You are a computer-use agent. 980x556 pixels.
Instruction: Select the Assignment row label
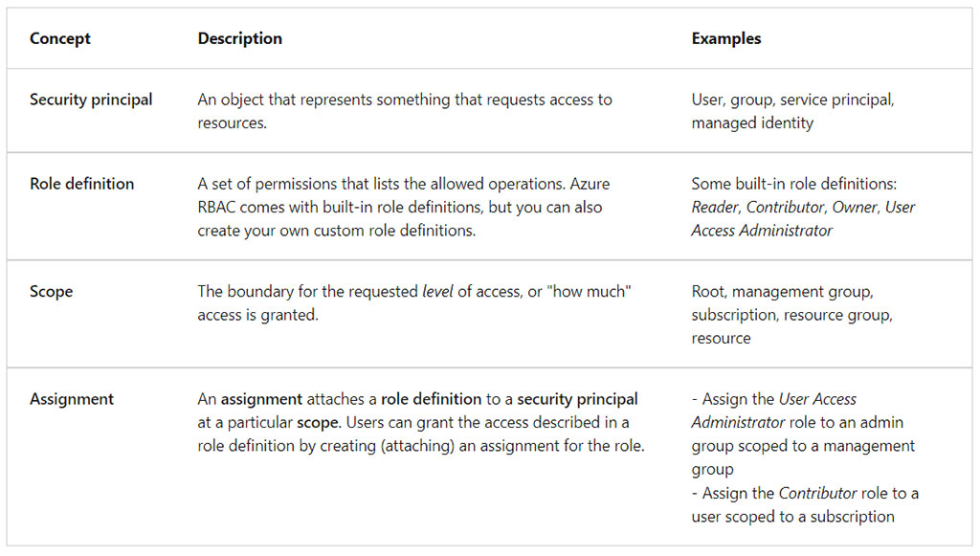click(72, 399)
